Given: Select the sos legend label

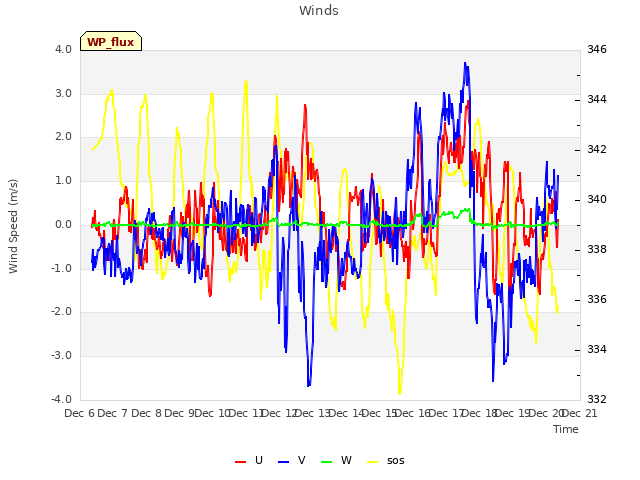Looking at the screenshot, I should click(396, 460).
